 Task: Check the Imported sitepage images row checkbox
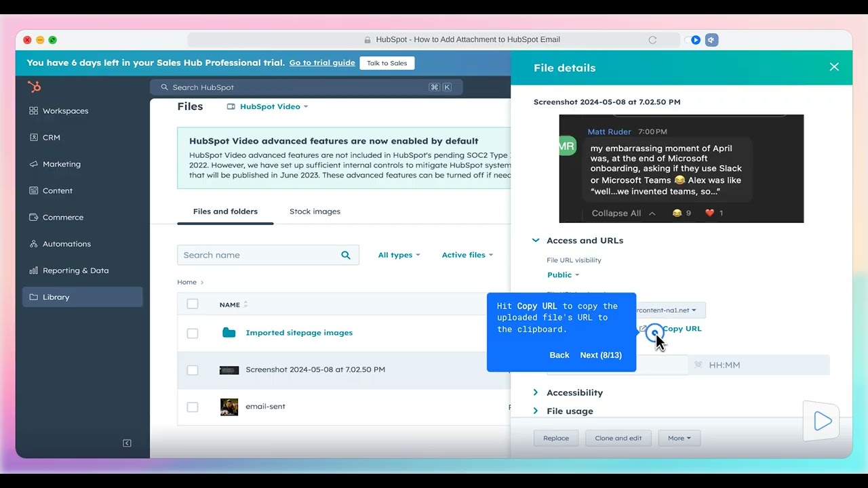[193, 333]
